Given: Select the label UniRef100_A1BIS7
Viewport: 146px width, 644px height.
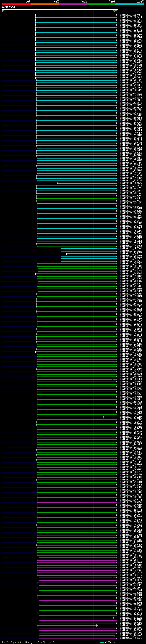Looking at the screenshot, I should [x=131, y=276].
